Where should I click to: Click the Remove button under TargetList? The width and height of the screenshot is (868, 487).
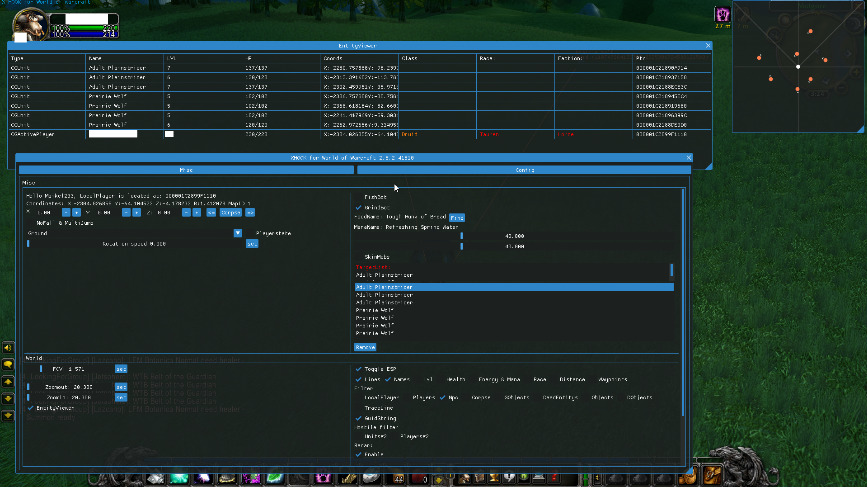365,347
